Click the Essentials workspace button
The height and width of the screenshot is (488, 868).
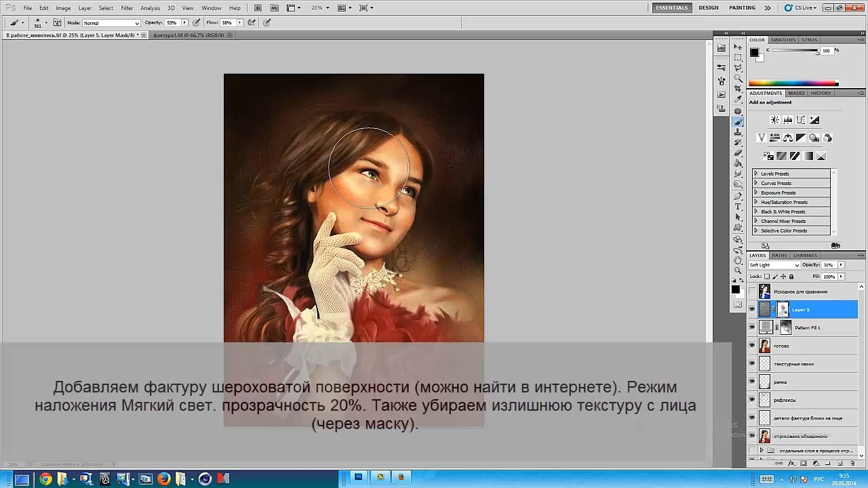click(x=672, y=8)
